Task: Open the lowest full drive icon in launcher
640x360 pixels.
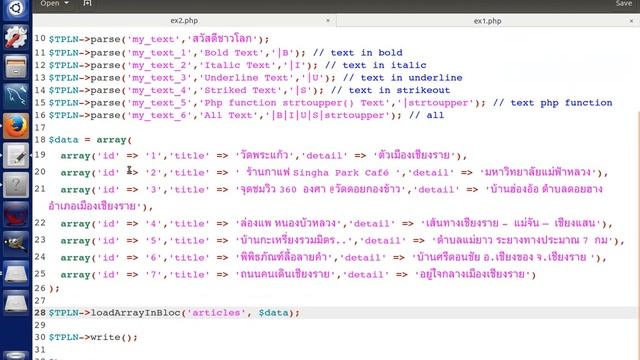Action: point(16,303)
